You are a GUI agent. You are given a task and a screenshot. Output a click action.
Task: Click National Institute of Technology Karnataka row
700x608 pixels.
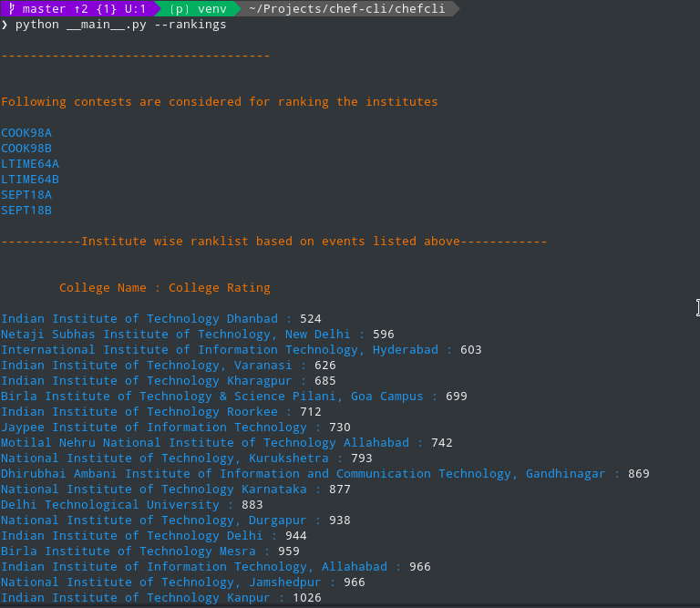pyautogui.click(x=175, y=489)
